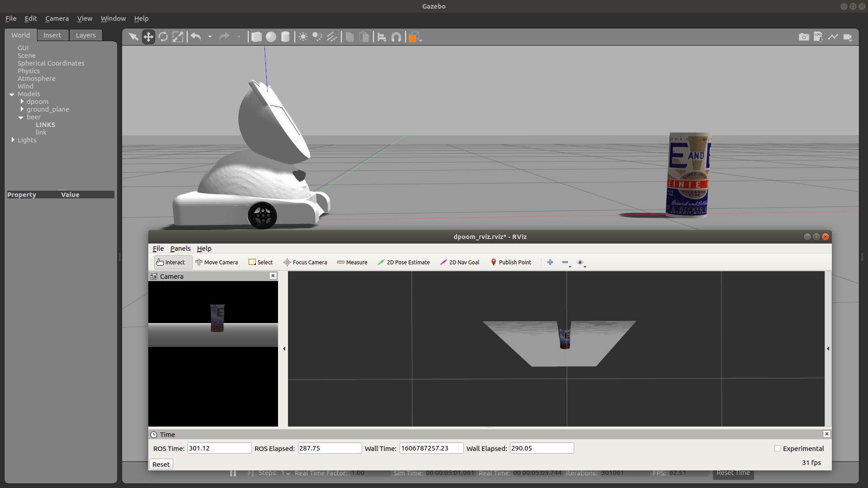Collapse the beer model node
The width and height of the screenshot is (868, 488).
click(21, 117)
